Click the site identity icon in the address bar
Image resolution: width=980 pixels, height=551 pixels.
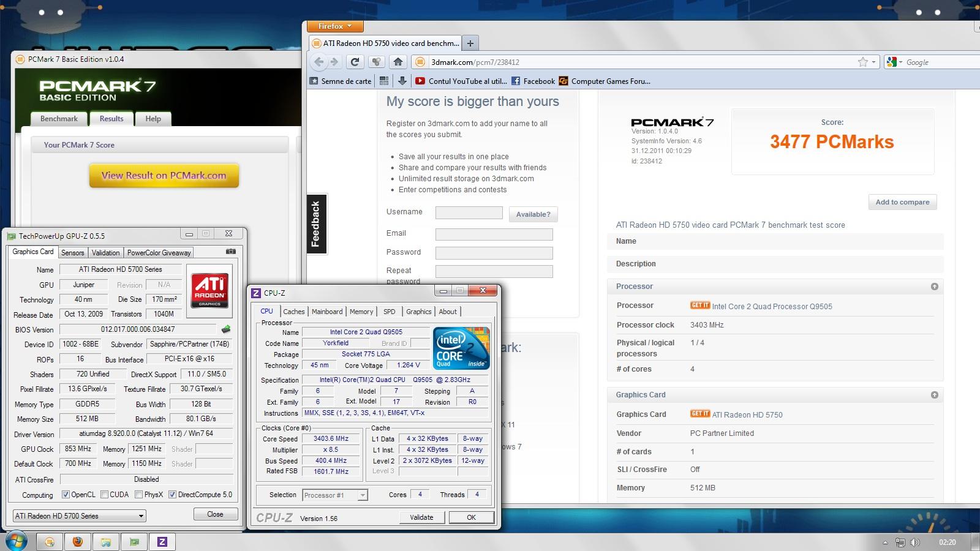[420, 62]
